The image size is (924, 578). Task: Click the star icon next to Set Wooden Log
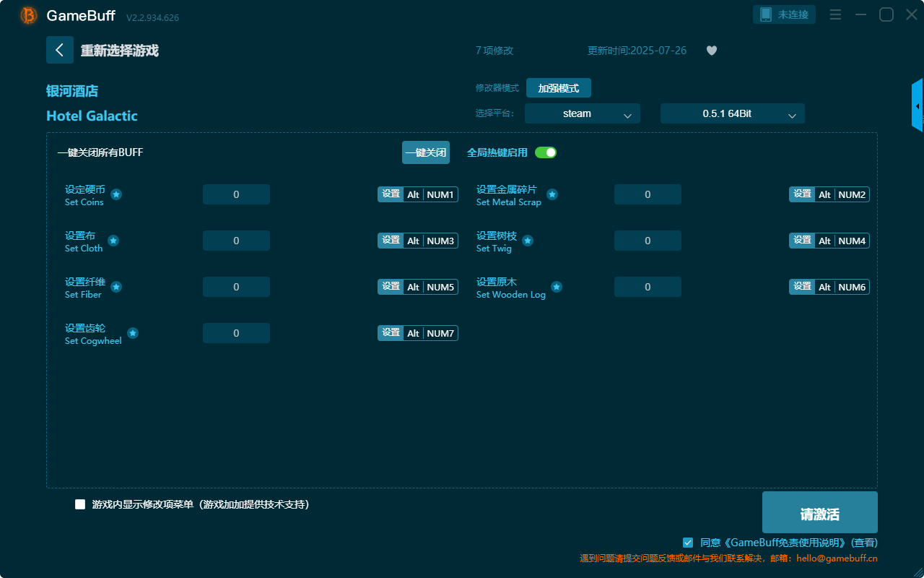pos(557,287)
